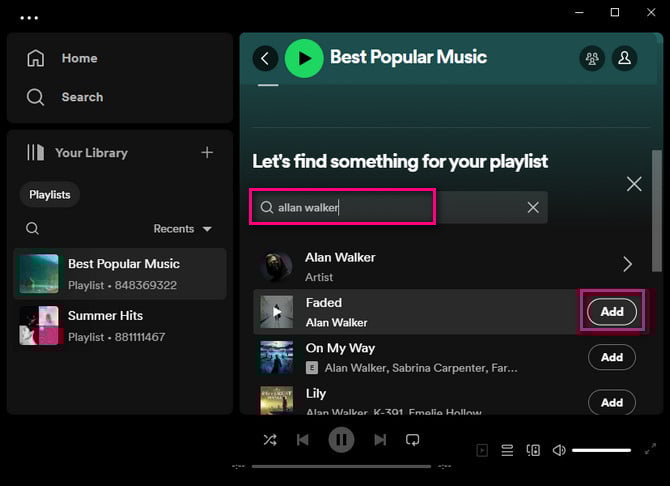Add Lily to the playlist
The width and height of the screenshot is (670, 486).
coord(612,402)
